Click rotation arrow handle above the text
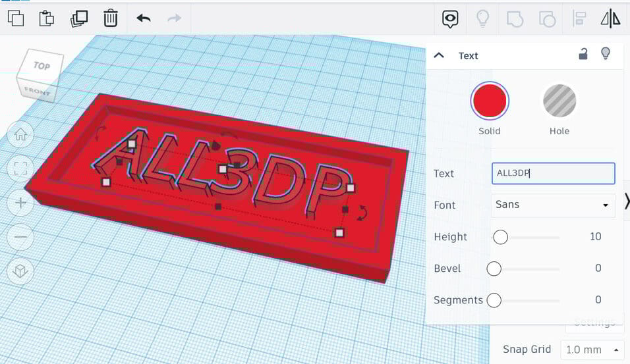 tap(229, 135)
